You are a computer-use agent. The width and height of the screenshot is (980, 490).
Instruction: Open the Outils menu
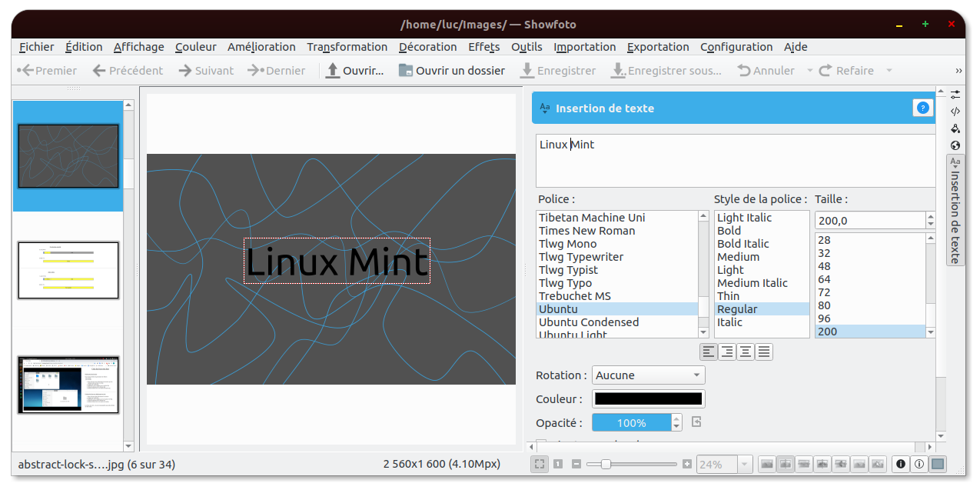click(x=527, y=47)
